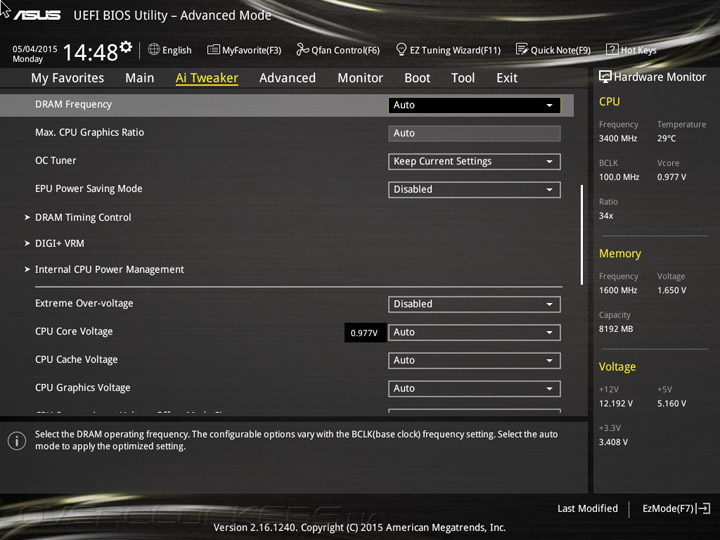Switch to the Main tab
This screenshot has width=720, height=540.
click(x=140, y=78)
